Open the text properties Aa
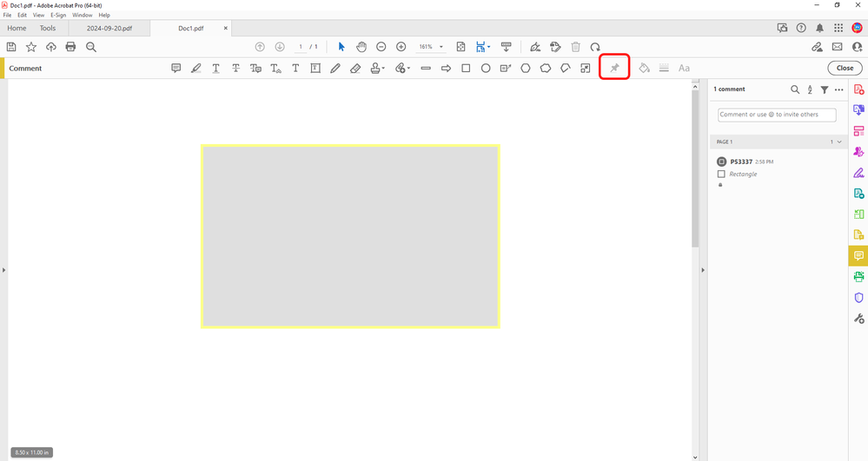 (684, 68)
